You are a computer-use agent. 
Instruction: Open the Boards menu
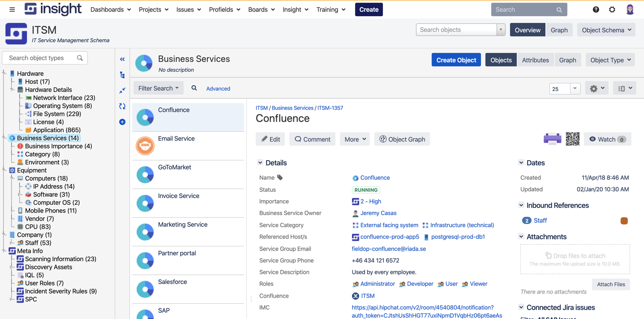pyautogui.click(x=261, y=10)
